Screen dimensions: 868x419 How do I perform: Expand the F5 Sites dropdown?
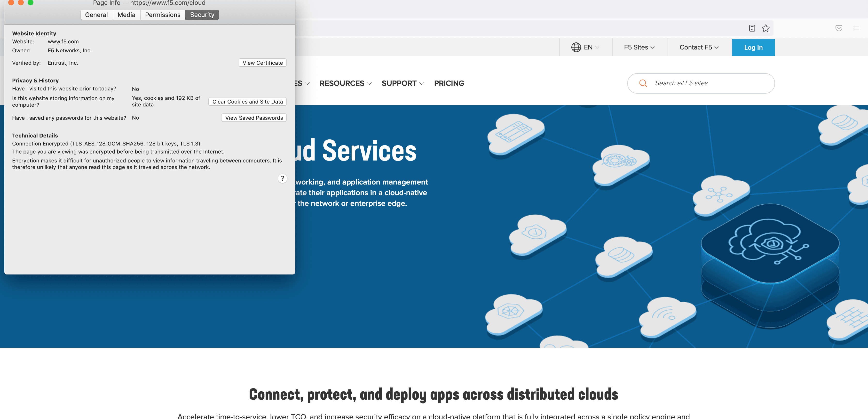point(639,47)
